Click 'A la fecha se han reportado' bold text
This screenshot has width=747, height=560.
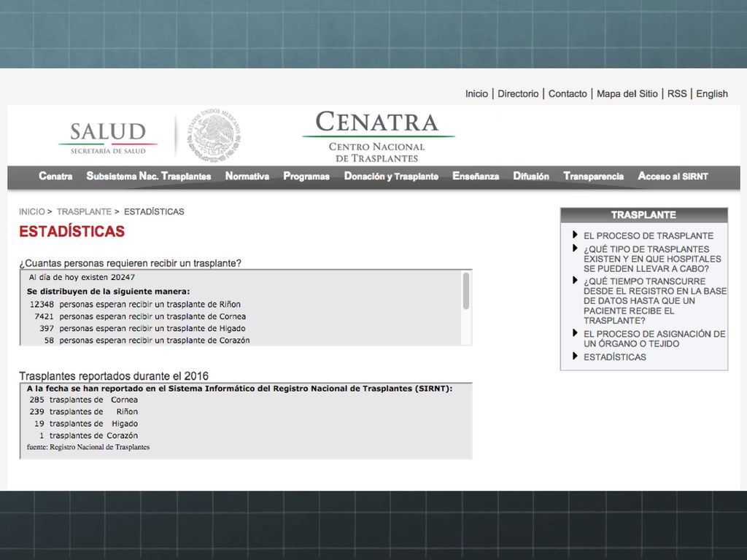tap(239, 389)
